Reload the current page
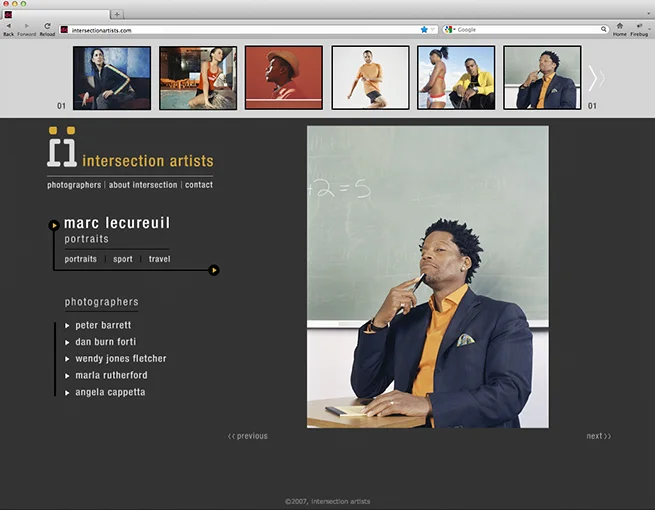The height and width of the screenshot is (510, 655). (x=47, y=29)
